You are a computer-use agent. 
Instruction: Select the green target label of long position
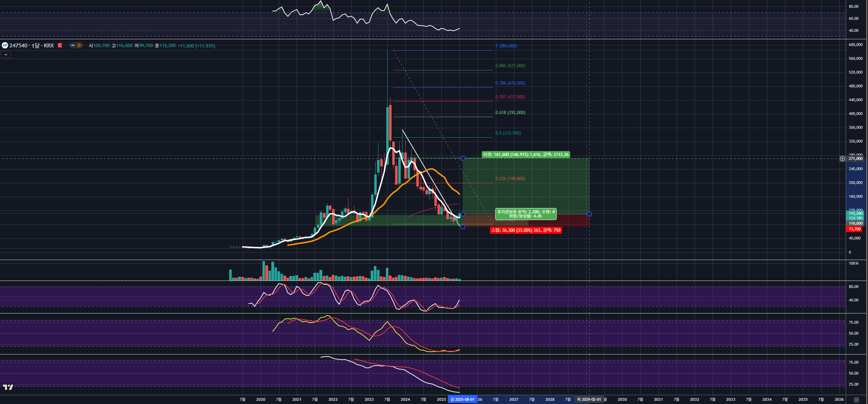(526, 155)
